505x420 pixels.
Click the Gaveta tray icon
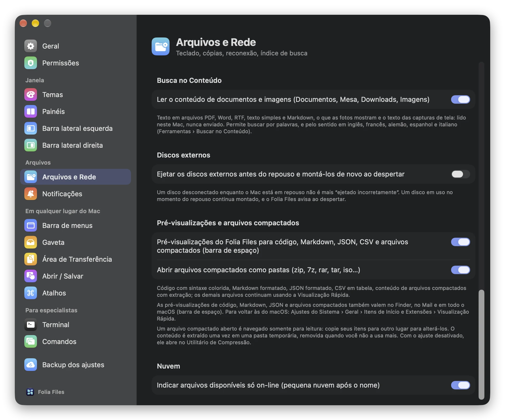click(x=31, y=242)
